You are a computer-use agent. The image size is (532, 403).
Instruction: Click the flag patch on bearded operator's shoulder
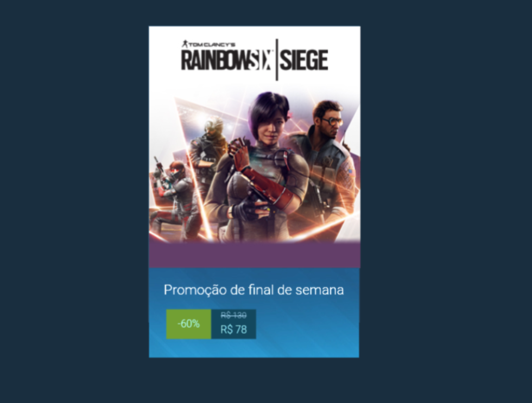click(351, 172)
